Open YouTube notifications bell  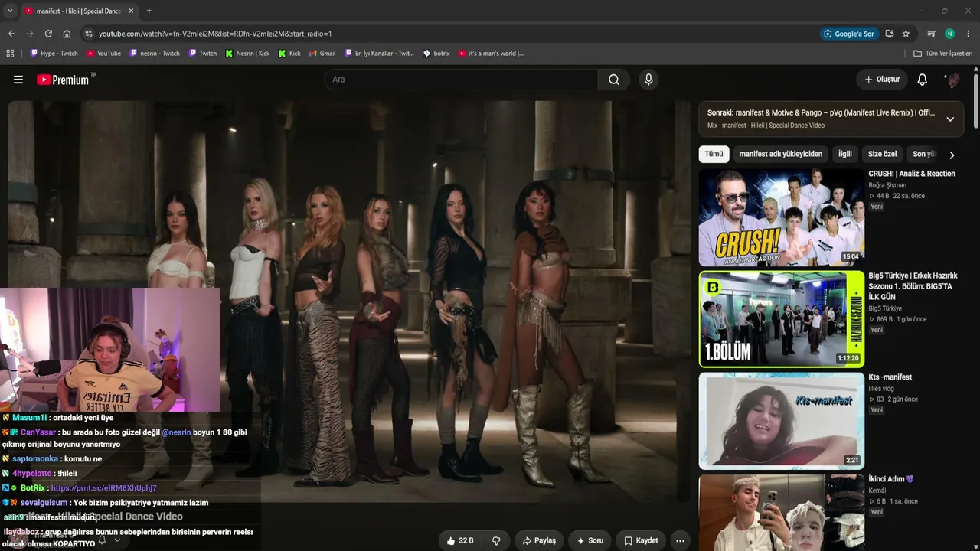[x=923, y=80]
